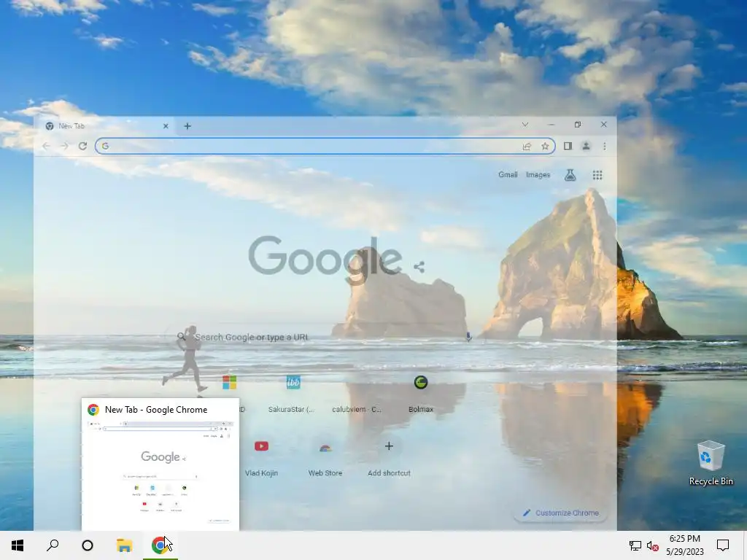Screen dimensions: 747x560
Task: Open the Gmail link
Action: pyautogui.click(x=508, y=175)
